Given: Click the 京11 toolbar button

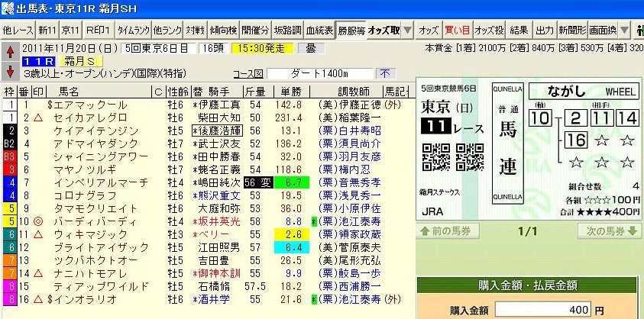Looking at the screenshot, I should tap(70, 30).
